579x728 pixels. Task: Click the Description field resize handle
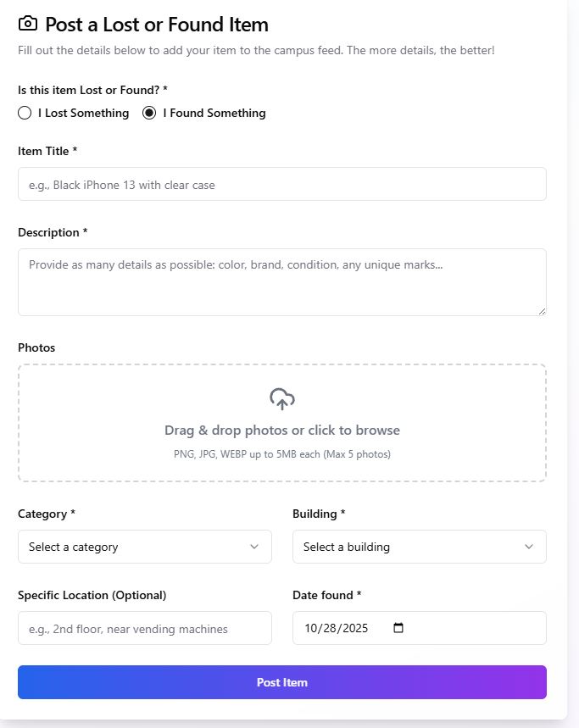point(541,312)
